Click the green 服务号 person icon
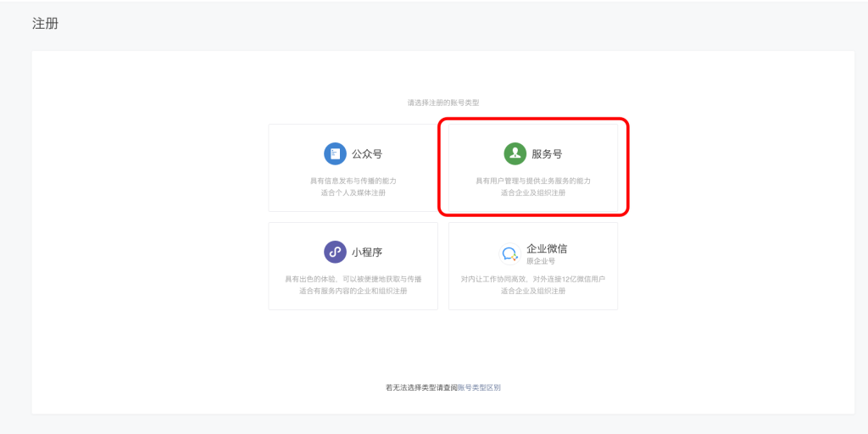Screen dimensions: 868x434 tap(515, 153)
